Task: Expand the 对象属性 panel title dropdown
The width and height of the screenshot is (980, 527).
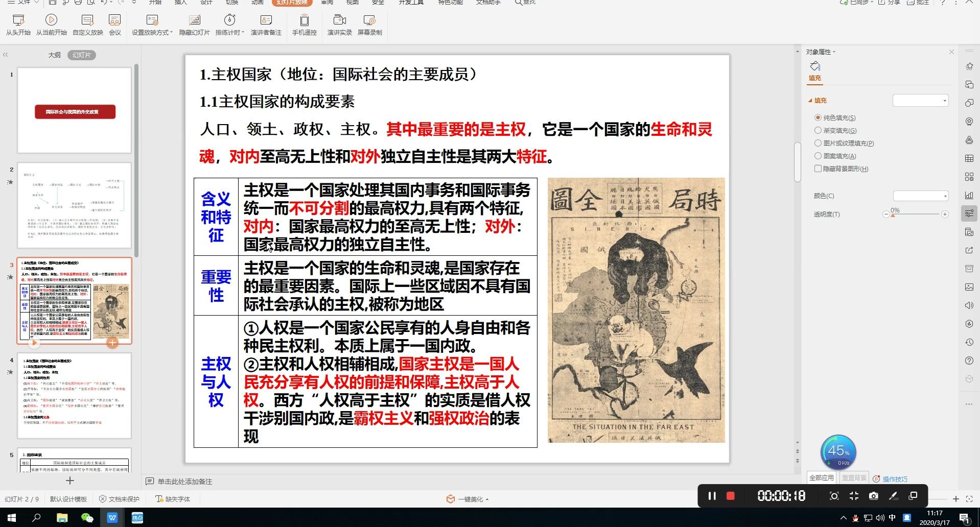Action: tap(834, 52)
